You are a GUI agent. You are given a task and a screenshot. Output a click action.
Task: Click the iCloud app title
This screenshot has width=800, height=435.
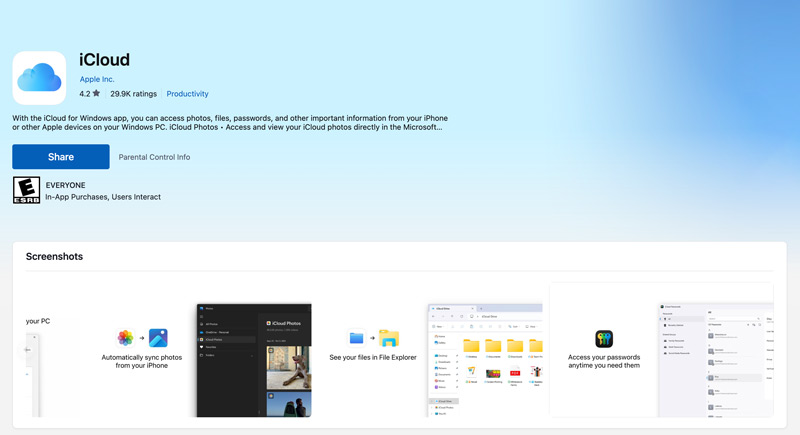104,60
